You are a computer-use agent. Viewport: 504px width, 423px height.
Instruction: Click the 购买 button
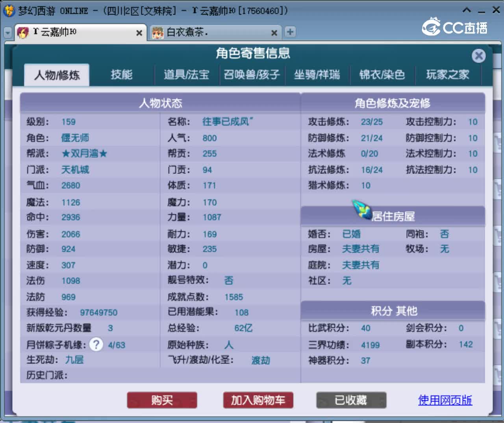click(162, 400)
